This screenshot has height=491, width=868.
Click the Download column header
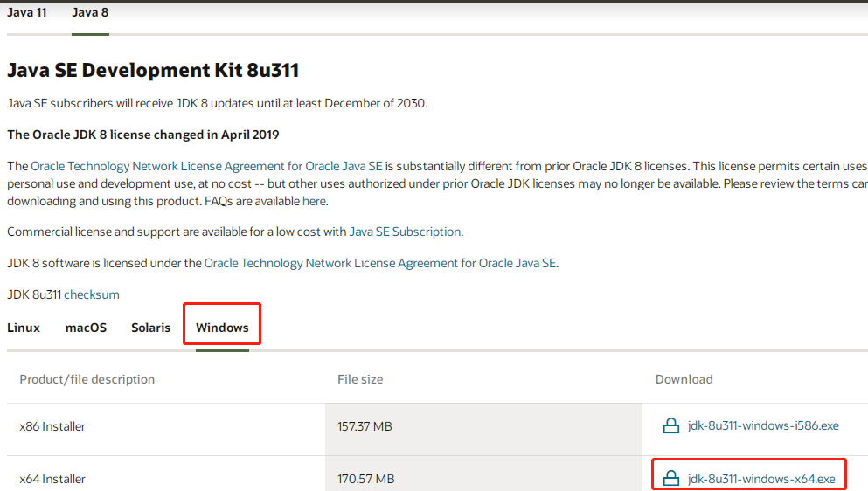pyautogui.click(x=684, y=379)
